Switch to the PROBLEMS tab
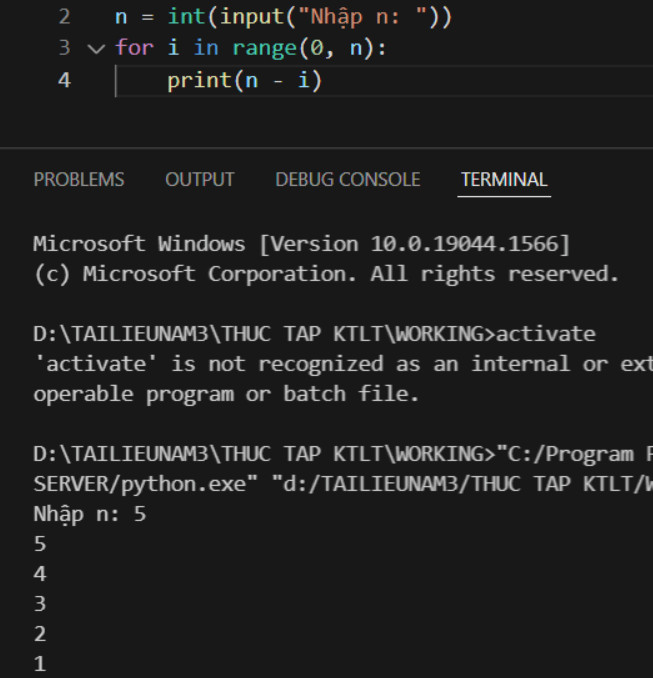653x678 pixels. tap(79, 179)
